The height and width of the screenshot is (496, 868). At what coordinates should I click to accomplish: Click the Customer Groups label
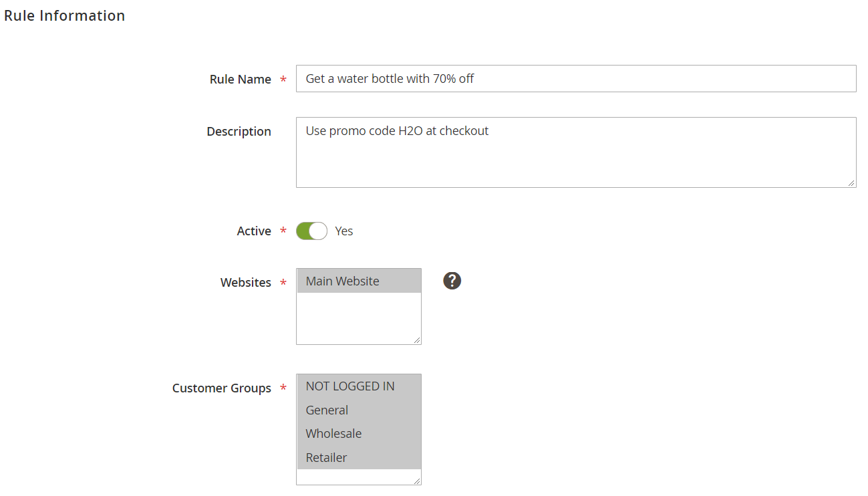221,388
